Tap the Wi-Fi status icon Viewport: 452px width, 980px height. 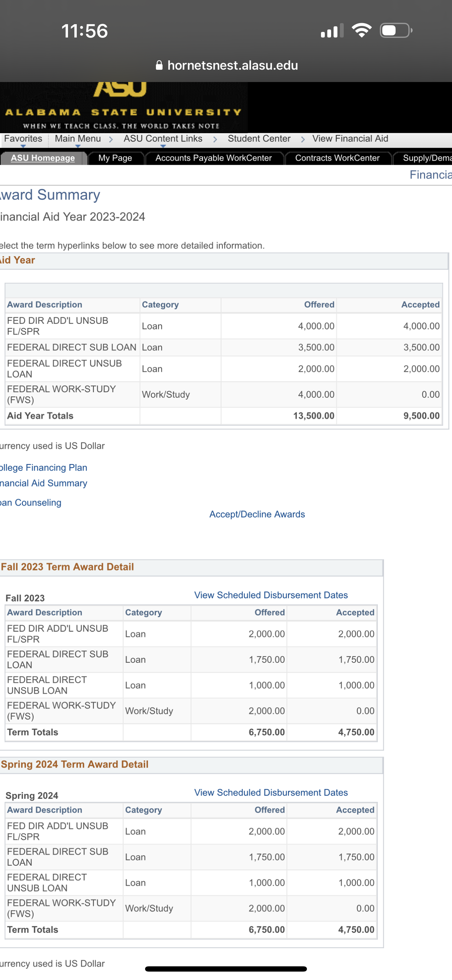(x=362, y=30)
